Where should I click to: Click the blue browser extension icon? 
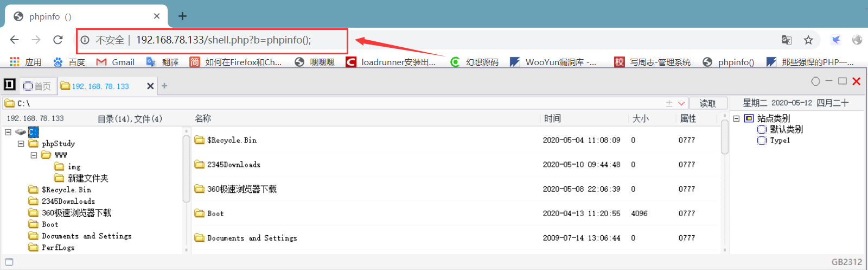(x=835, y=40)
